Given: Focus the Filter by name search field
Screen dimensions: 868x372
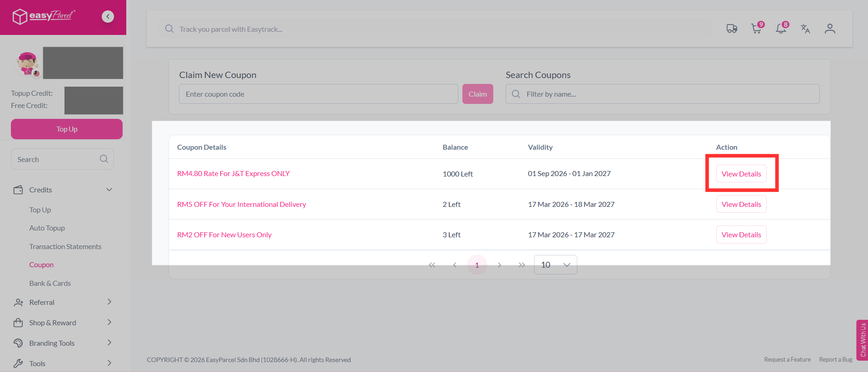Looking at the screenshot, I should 663,94.
